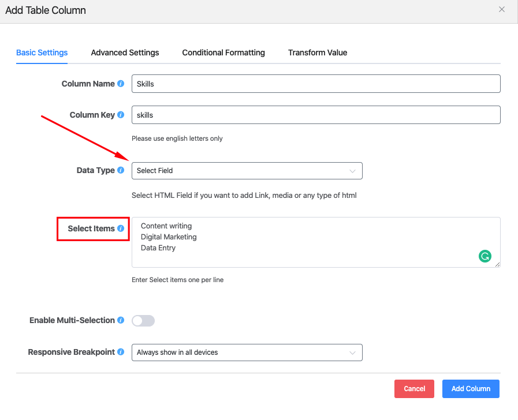Enable the Multi-Selection toggle switch
Viewport: 518px width, 420px height.
(143, 321)
